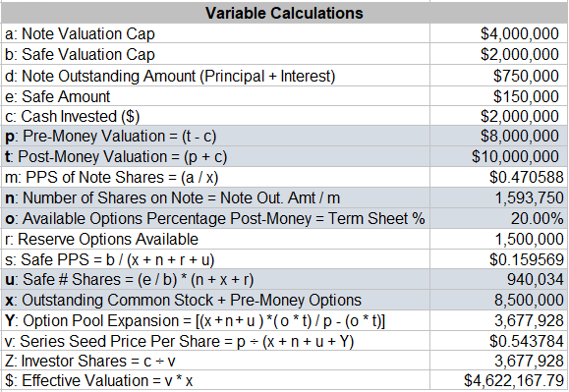Image resolution: width=569 pixels, height=392 pixels.
Task: Click the Post-Money Valuation label cell
Action: click(x=215, y=156)
